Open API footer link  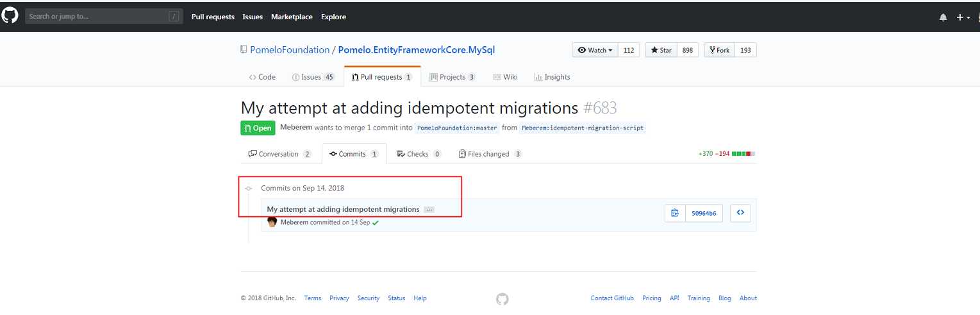click(x=674, y=298)
